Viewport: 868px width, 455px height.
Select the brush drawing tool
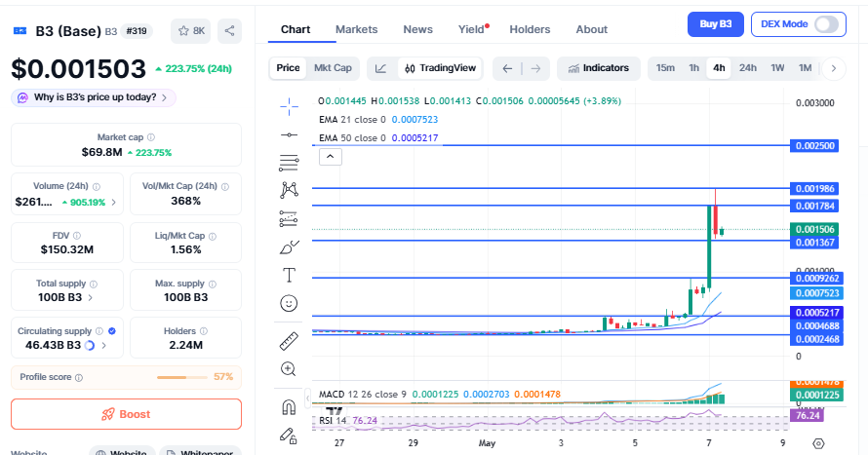click(289, 247)
